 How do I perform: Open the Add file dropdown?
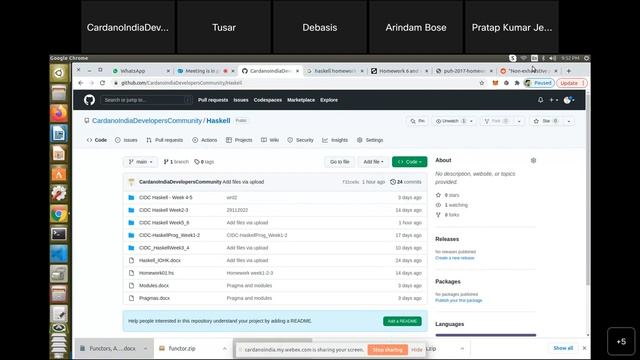(x=373, y=162)
